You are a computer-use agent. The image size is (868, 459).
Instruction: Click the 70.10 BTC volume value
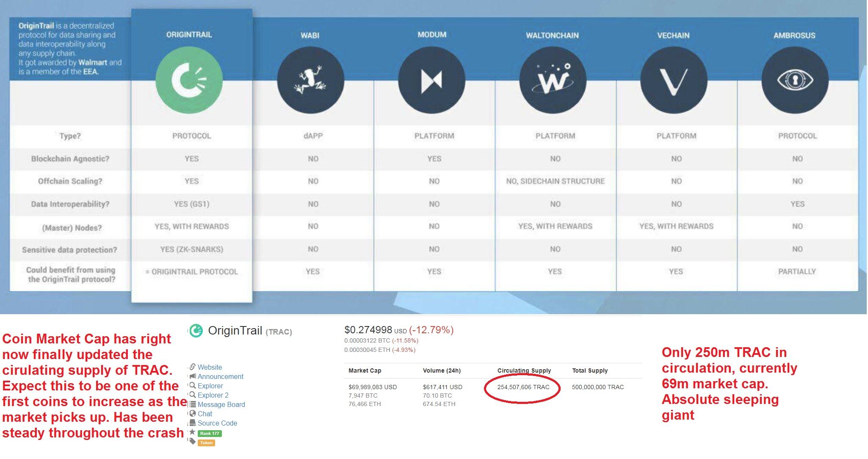[x=437, y=395]
